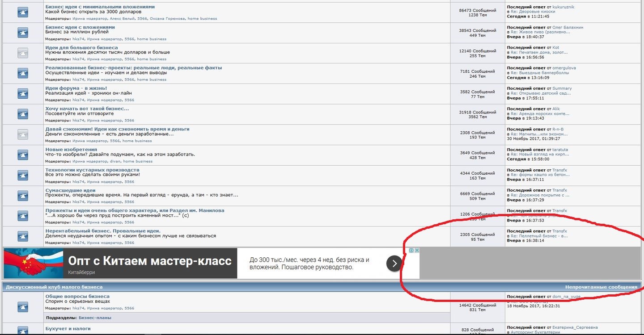Open the Re: Живое пиво reply
Viewport: 644px width, 335px height.
pos(541,32)
